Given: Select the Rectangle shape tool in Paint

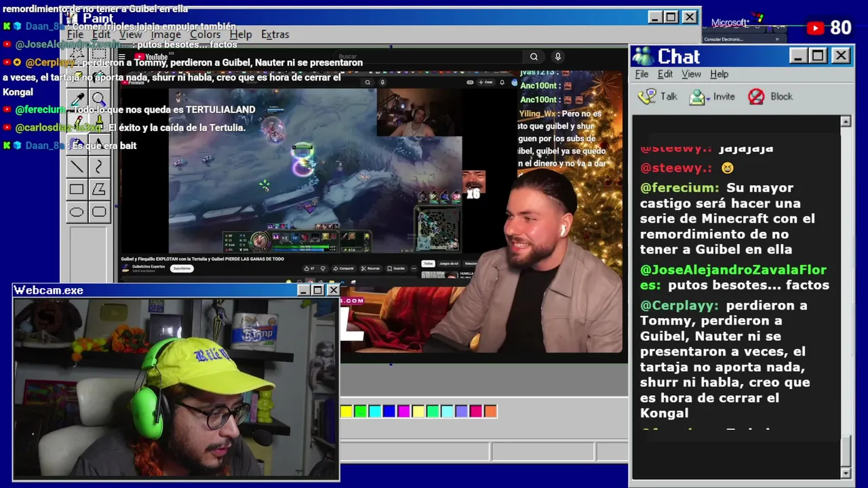Looking at the screenshot, I should pyautogui.click(x=77, y=189).
